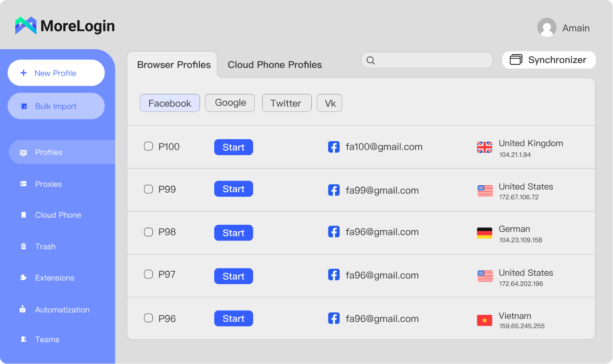
Task: Click the Trash bin icon
Action: pyautogui.click(x=23, y=247)
